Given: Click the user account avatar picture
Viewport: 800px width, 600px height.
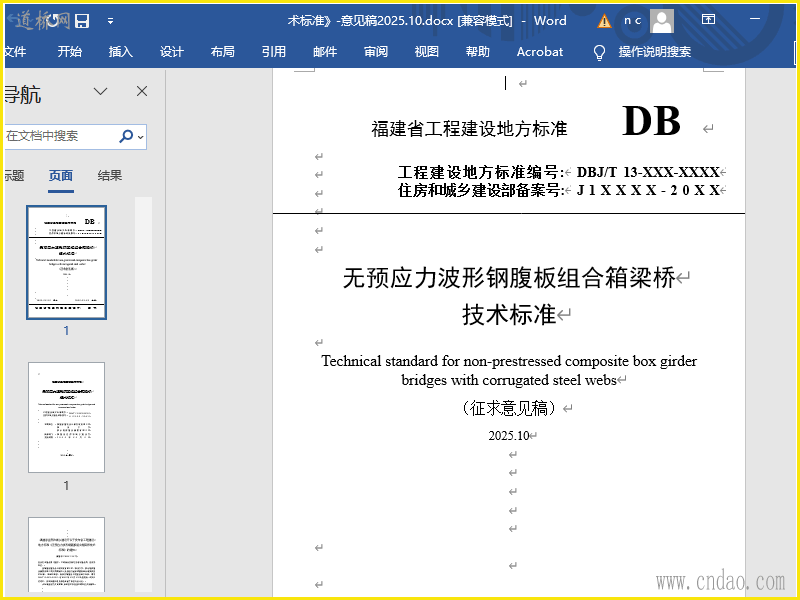Looking at the screenshot, I should [x=661, y=20].
